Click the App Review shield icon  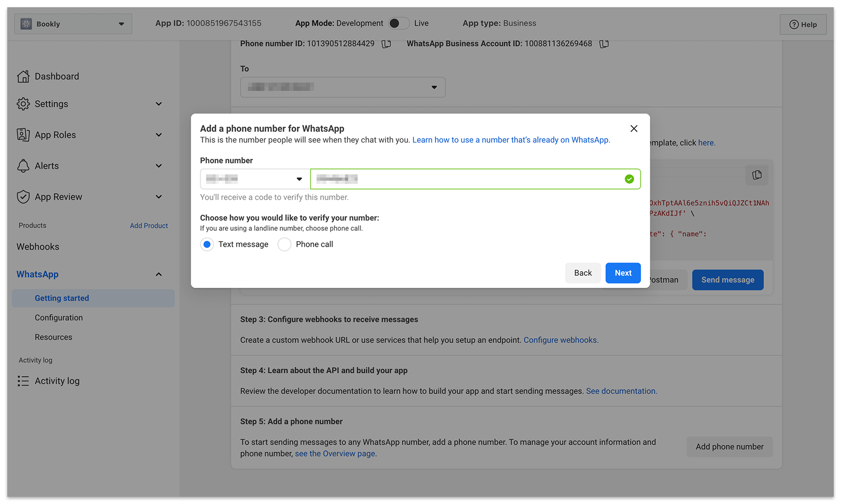[23, 197]
